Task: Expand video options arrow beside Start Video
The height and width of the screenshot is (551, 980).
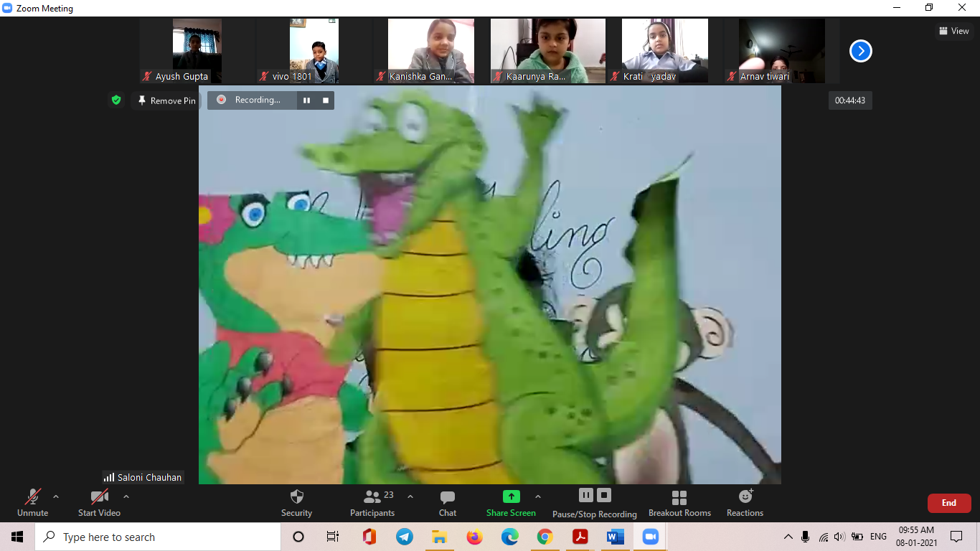Action: point(126,496)
